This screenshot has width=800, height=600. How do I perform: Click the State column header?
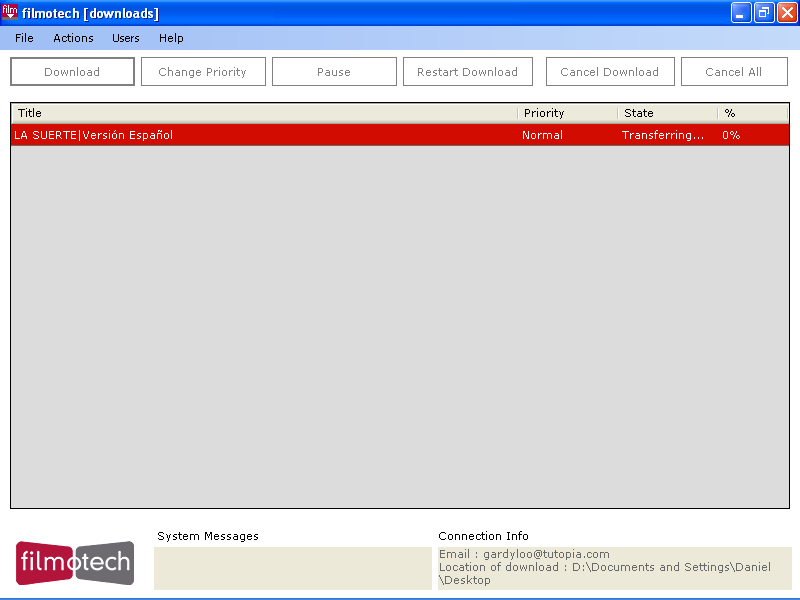click(666, 113)
